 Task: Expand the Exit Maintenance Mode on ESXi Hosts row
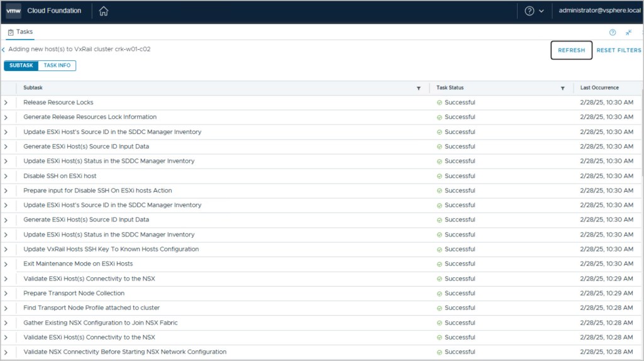[6, 264]
